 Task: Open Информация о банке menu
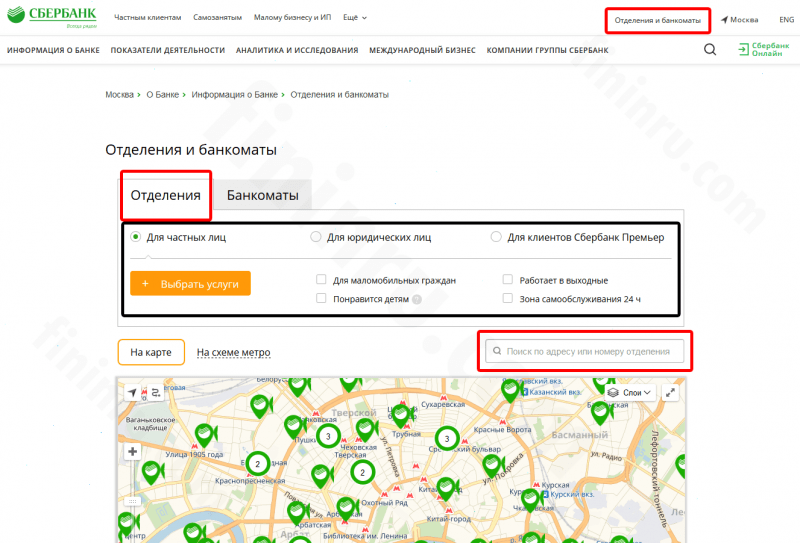(53, 50)
